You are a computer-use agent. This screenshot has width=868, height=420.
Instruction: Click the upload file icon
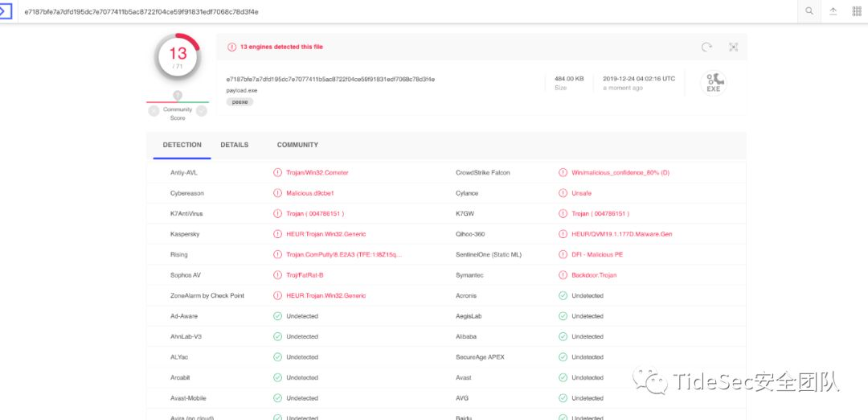[x=833, y=11]
